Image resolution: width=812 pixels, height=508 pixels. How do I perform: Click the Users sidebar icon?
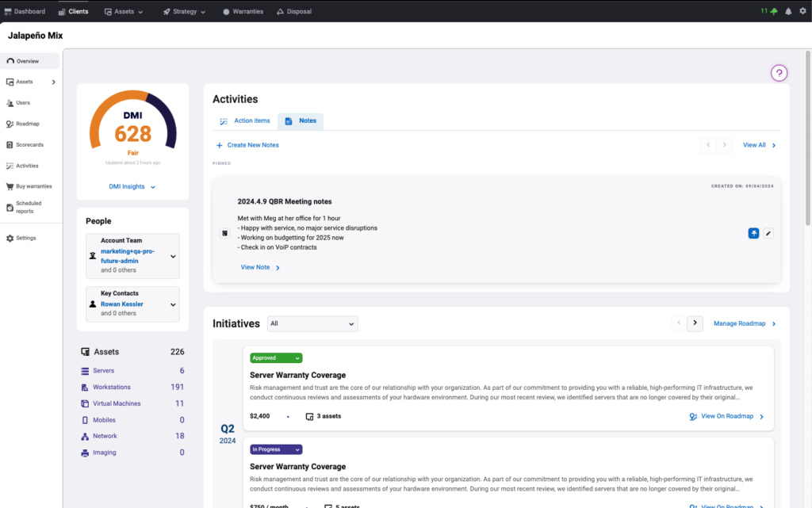(10, 103)
